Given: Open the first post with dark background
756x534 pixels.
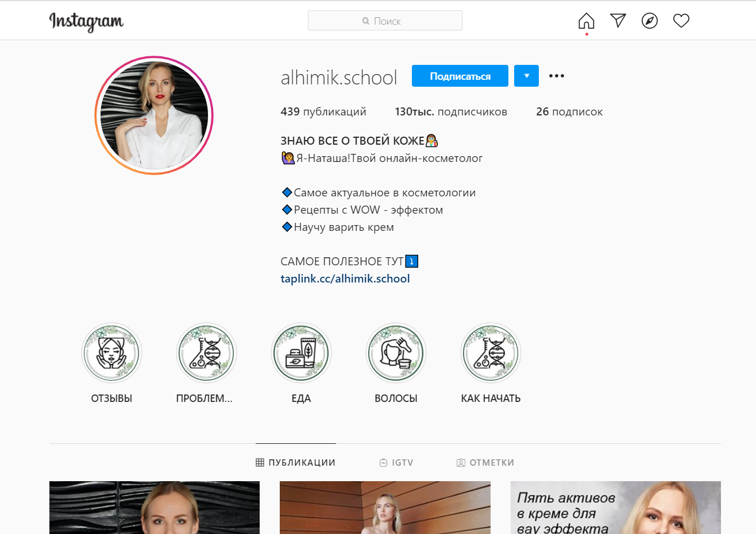Looking at the screenshot, I should tap(155, 508).
